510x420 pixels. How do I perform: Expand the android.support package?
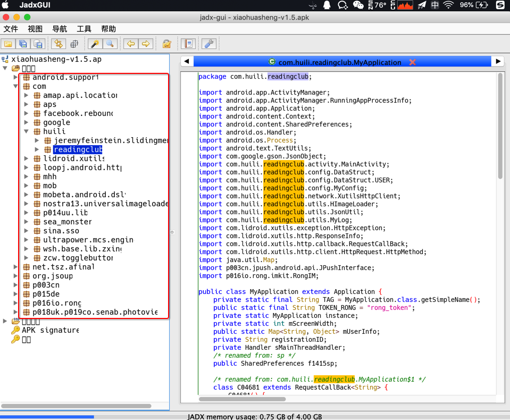point(15,78)
